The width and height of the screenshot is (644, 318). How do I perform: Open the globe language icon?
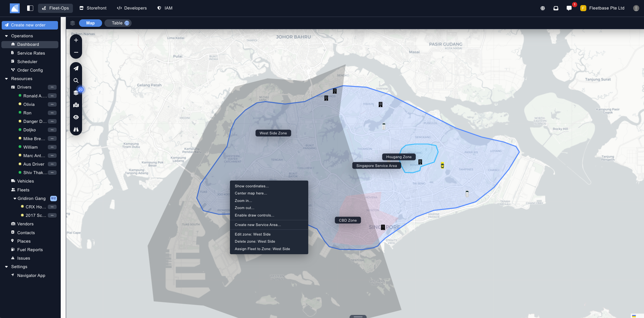point(543,8)
